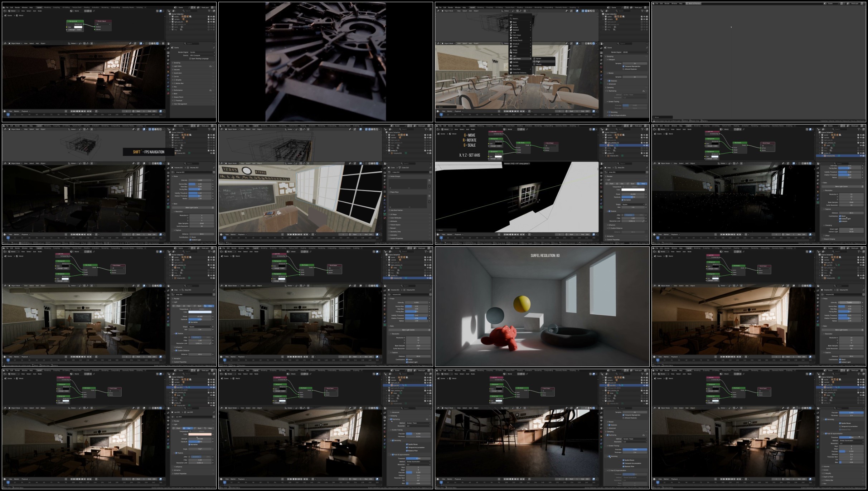This screenshot has height=491, width=868.
Task: Click the Metaball icon in Add menu
Action: click(x=511, y=30)
